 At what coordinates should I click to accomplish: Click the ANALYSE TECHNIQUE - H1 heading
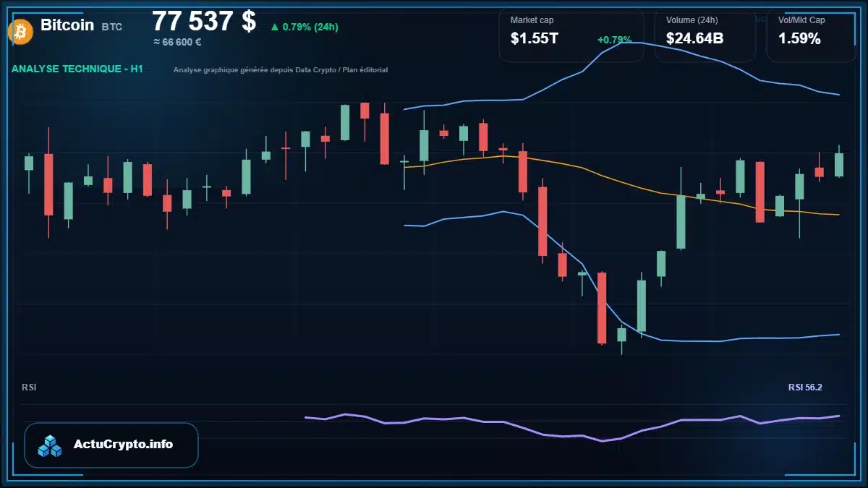[77, 69]
